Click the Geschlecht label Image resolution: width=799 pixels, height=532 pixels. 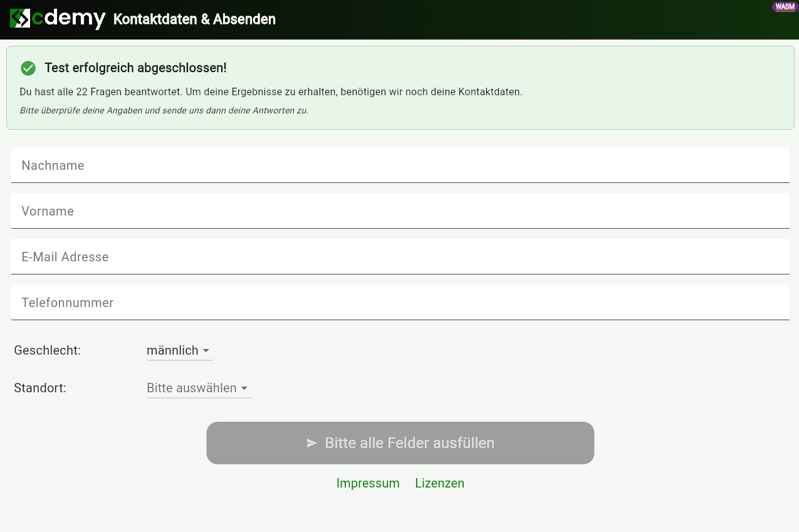(48, 350)
